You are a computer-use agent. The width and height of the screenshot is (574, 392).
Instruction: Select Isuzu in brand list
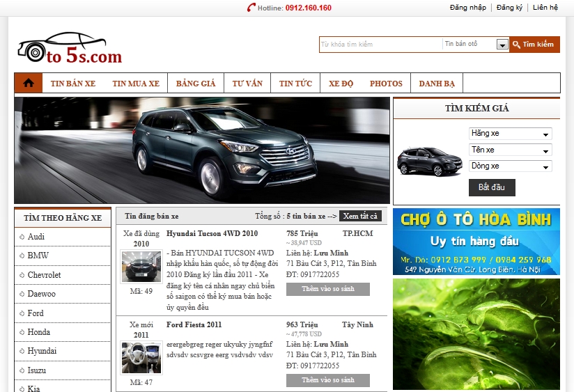click(37, 370)
